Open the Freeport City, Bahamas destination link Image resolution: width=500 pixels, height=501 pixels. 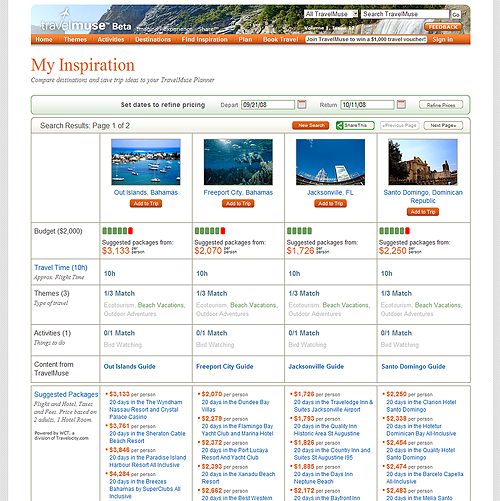coord(238,193)
